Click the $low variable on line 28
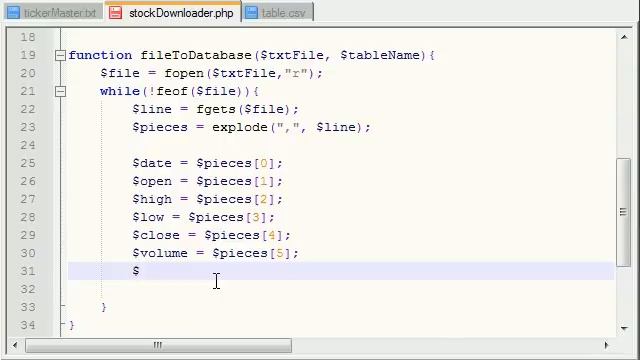The image size is (640, 360). (x=148, y=217)
